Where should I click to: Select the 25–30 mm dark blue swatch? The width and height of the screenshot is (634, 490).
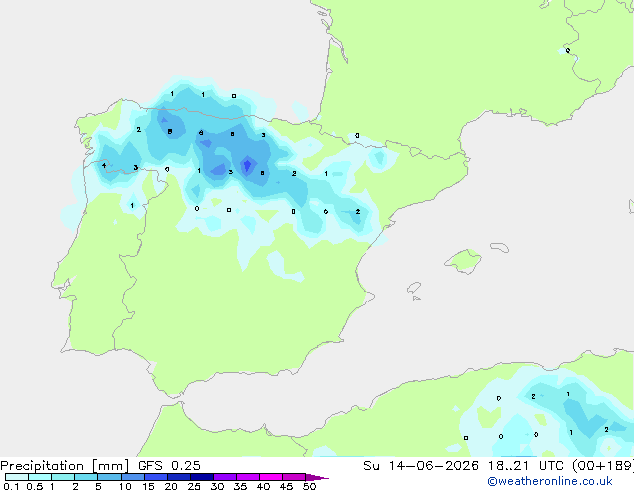tap(201, 477)
